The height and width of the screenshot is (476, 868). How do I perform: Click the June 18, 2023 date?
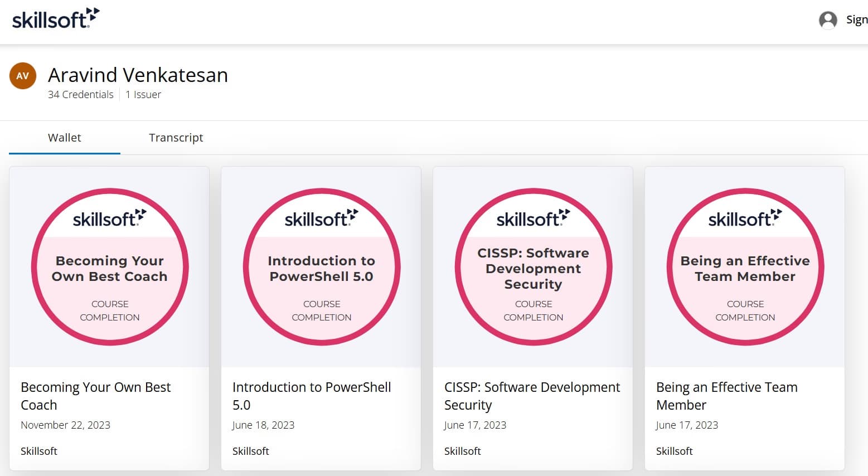pos(263,425)
